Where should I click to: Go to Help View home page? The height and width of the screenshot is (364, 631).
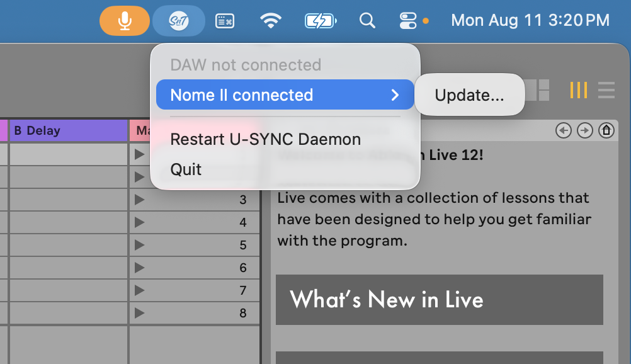pyautogui.click(x=606, y=130)
